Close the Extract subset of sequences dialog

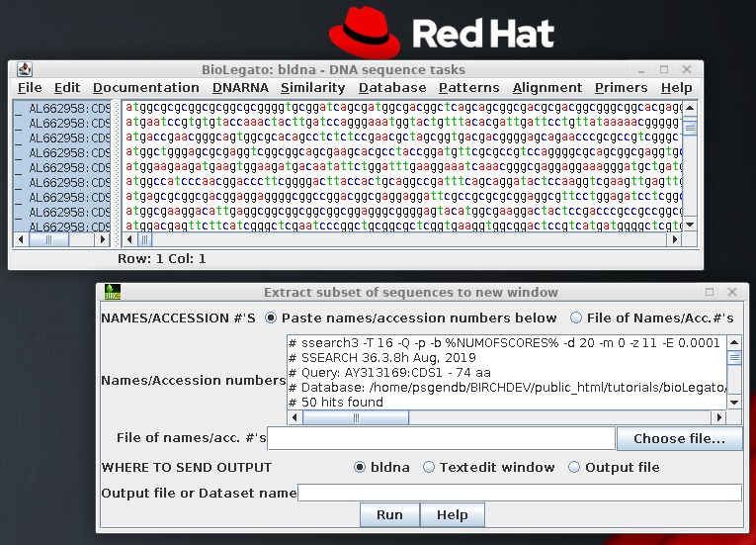click(x=731, y=292)
